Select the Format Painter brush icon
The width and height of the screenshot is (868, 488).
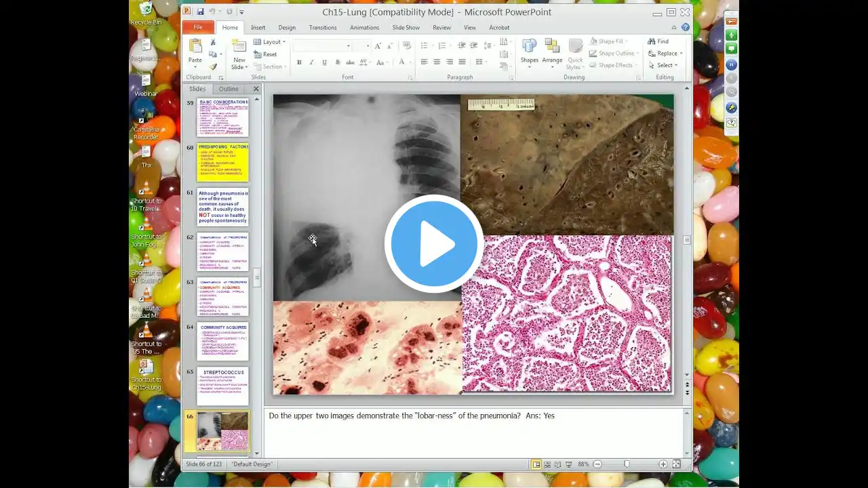point(213,66)
